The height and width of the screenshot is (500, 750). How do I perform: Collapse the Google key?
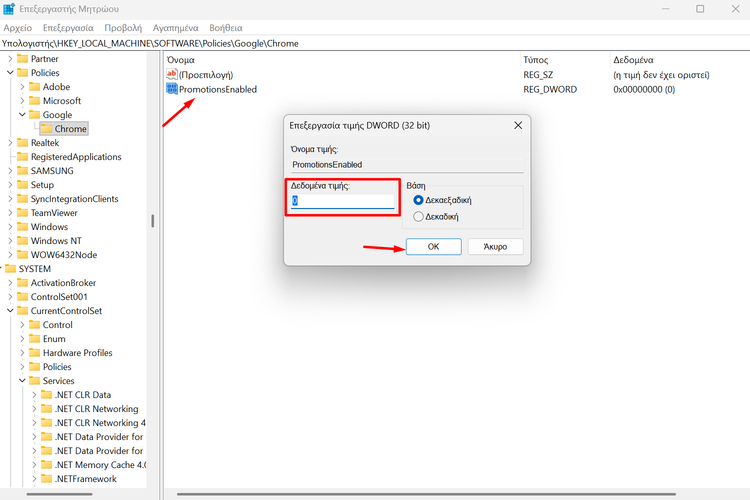point(22,114)
